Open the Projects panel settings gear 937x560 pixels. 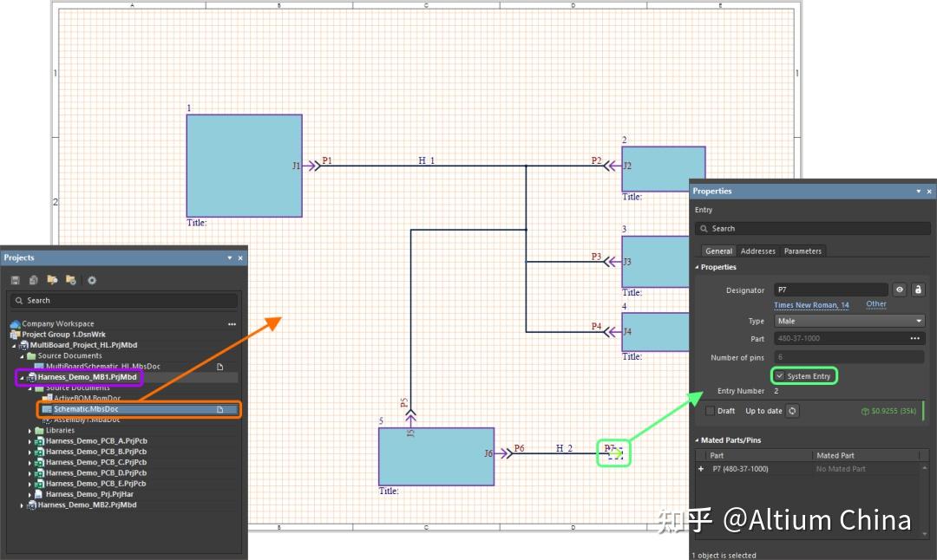[91, 279]
